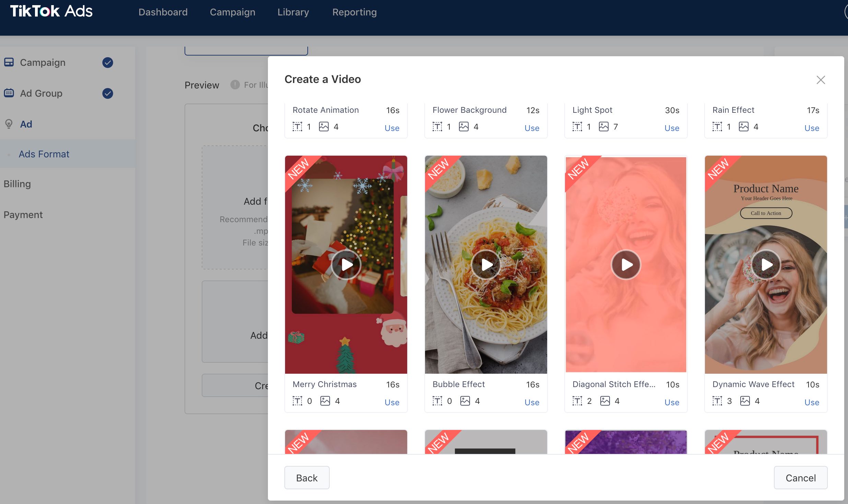Play the Dynamic Wave Effect template preview
Image resolution: width=848 pixels, height=504 pixels.
pos(766,265)
